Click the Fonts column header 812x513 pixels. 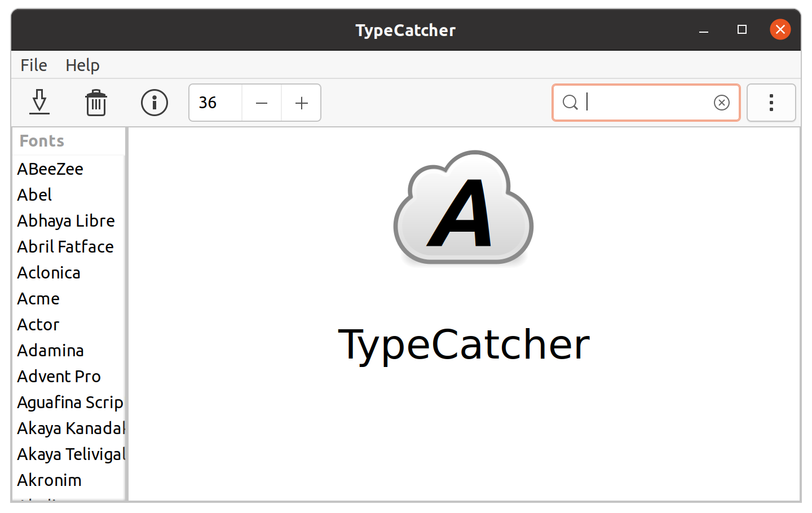68,141
